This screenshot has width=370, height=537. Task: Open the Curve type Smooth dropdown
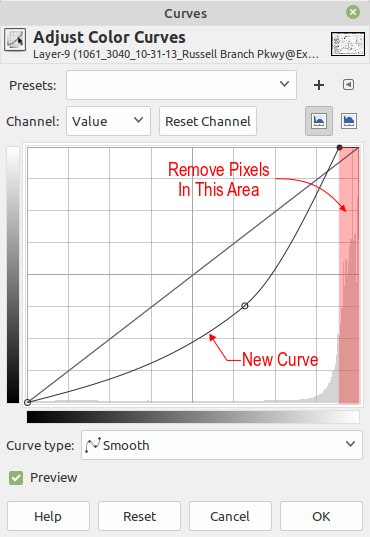(222, 445)
